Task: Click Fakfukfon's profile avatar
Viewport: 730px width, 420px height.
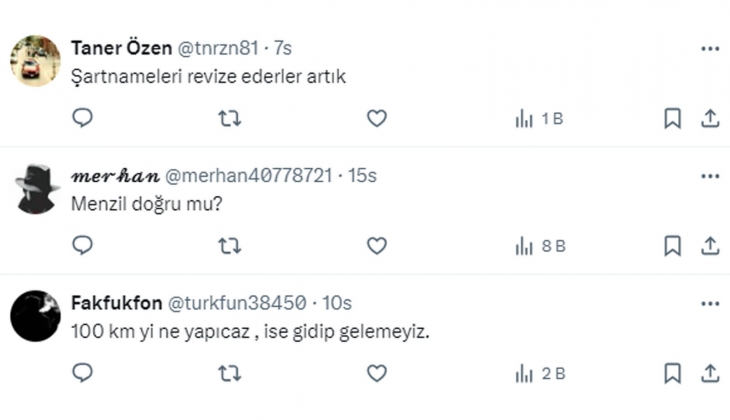Action: click(x=36, y=314)
